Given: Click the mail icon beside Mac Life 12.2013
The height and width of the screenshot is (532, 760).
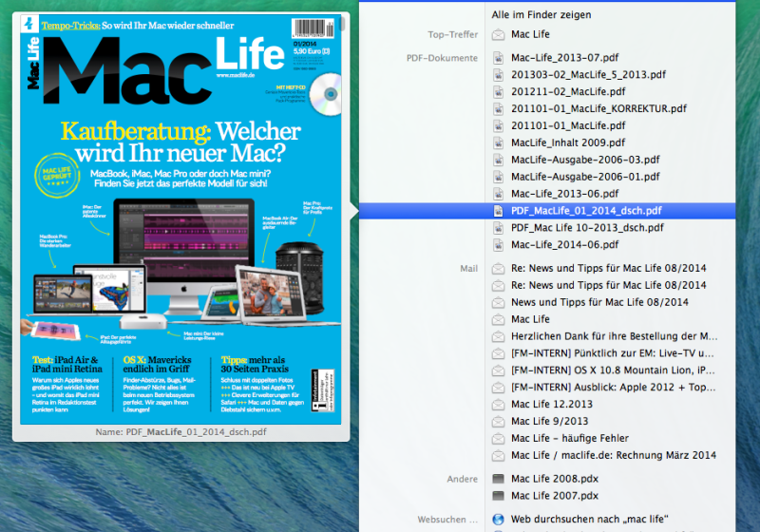Looking at the screenshot, I should click(x=498, y=404).
